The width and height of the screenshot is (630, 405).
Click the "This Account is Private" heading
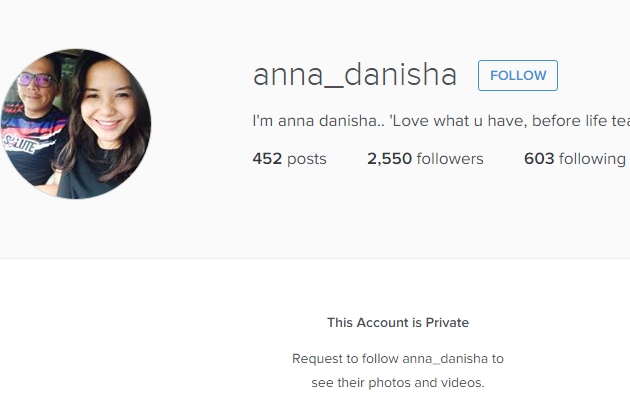pos(398,323)
